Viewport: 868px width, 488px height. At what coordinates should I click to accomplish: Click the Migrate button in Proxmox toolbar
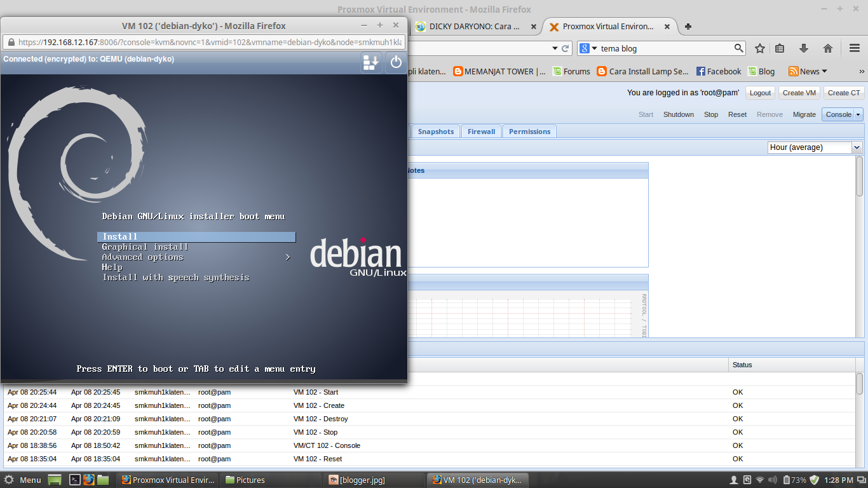coord(804,114)
